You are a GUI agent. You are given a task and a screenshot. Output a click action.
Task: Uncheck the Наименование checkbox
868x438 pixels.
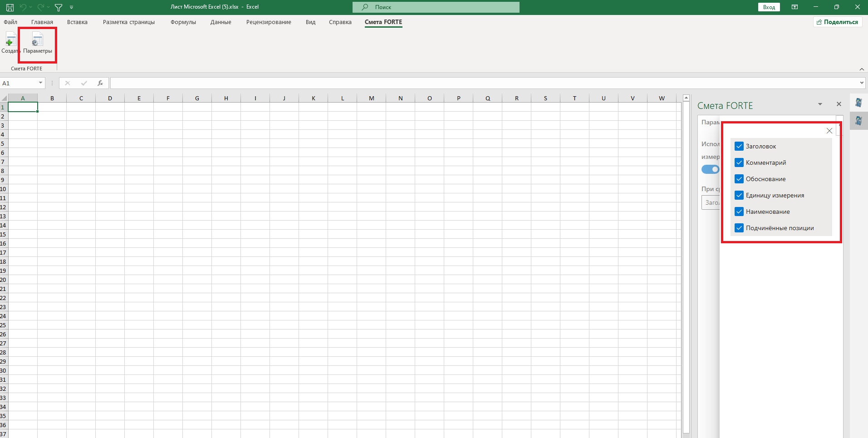[739, 212]
